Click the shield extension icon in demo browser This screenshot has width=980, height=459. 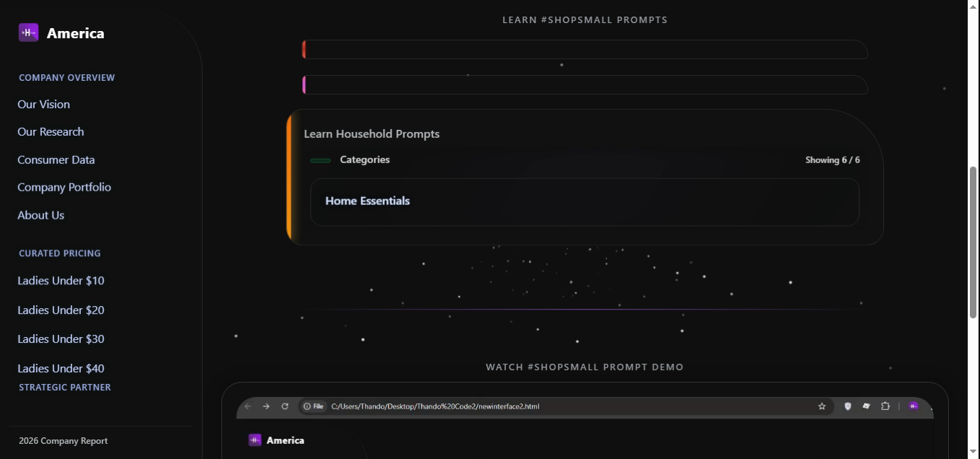coord(848,406)
